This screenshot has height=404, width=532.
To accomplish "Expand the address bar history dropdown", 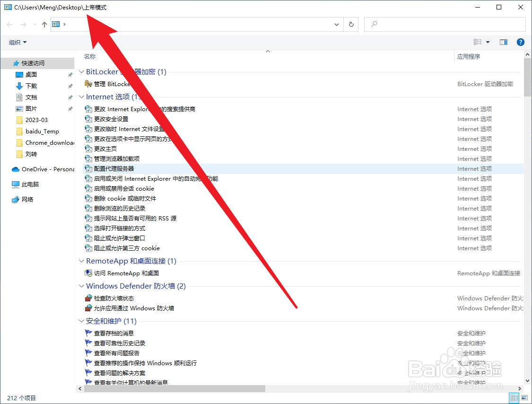I will click(x=337, y=25).
